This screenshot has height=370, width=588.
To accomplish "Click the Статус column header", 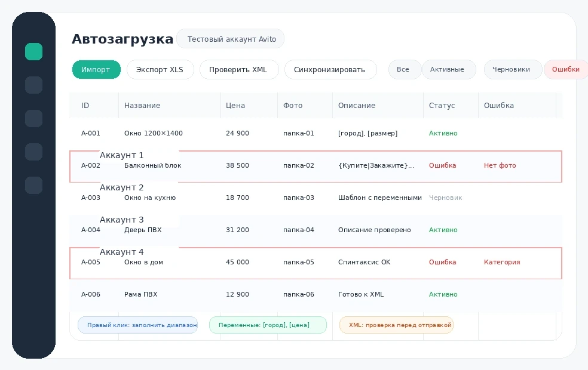I will click(x=442, y=106).
